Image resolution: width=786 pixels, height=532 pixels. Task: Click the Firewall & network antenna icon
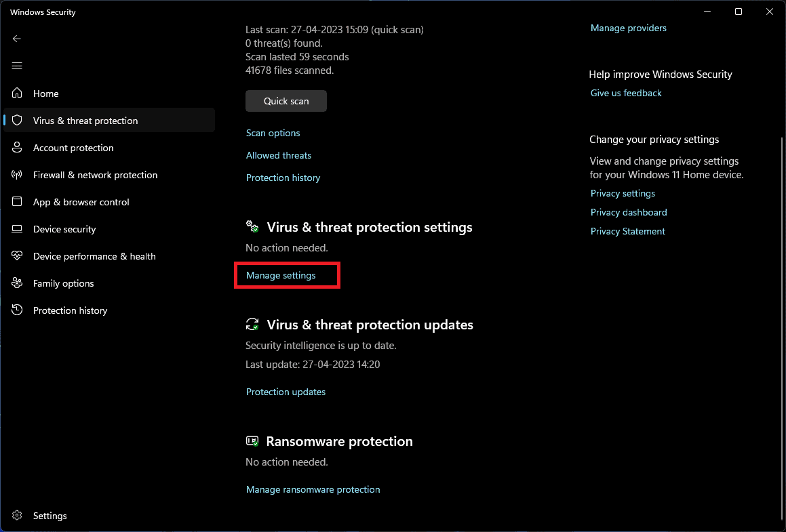[17, 174]
